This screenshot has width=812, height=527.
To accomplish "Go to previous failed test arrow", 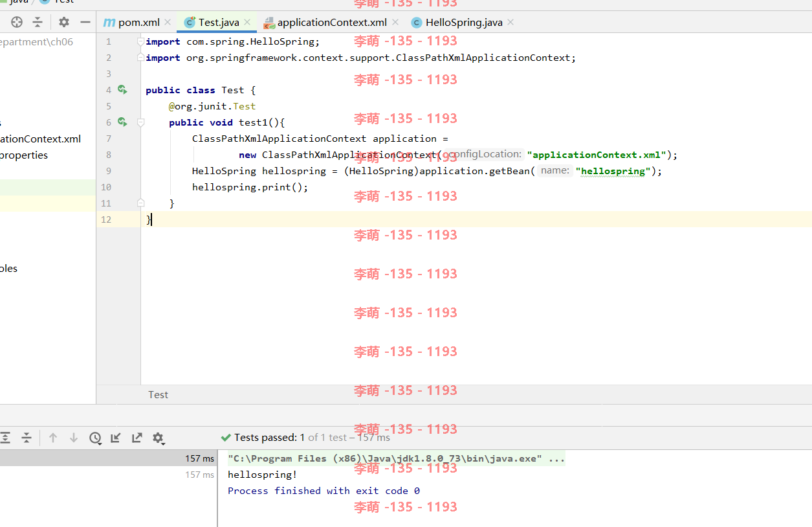I will click(53, 438).
